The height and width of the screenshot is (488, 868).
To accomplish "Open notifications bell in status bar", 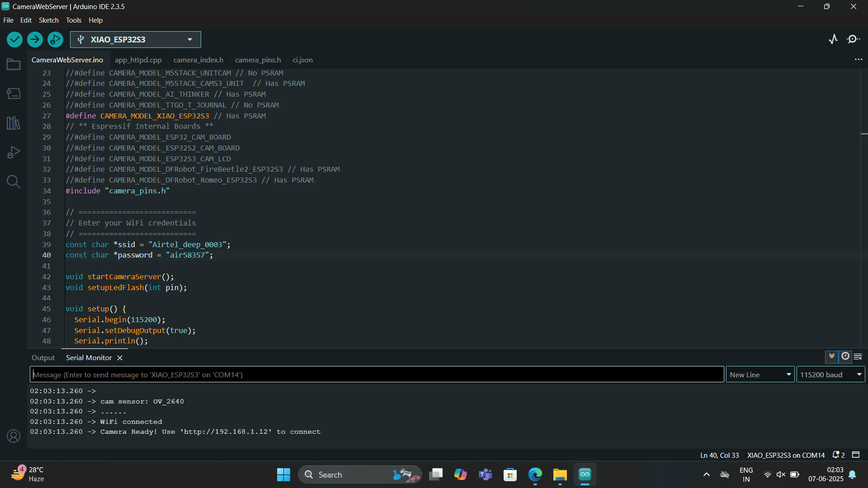I will pyautogui.click(x=839, y=455).
